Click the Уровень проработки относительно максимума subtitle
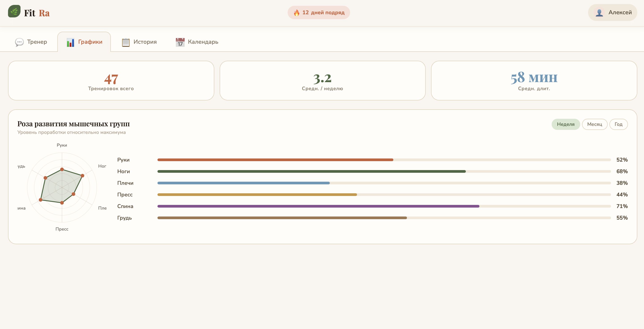Screen dimensions: 644x329 pyautogui.click(x=72, y=132)
